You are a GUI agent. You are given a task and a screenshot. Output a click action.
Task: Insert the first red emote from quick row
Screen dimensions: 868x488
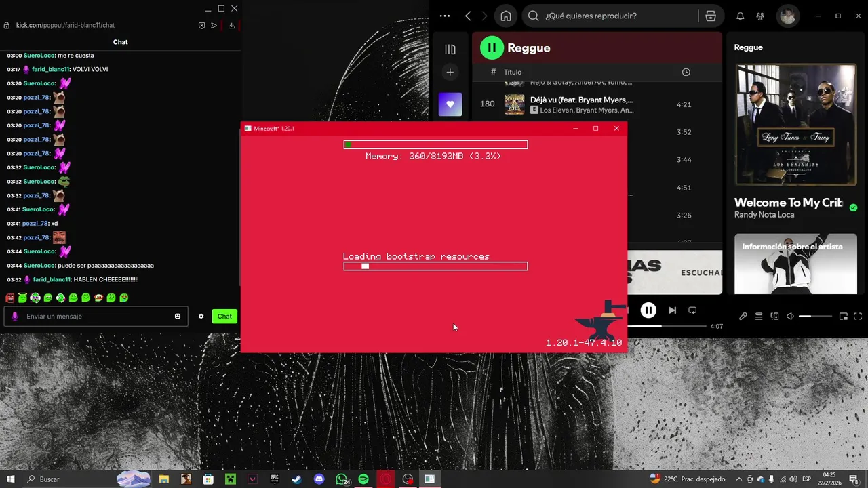(x=10, y=298)
